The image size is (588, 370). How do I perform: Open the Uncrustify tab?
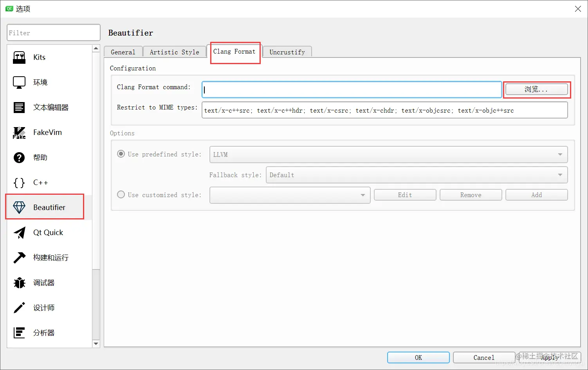pyautogui.click(x=287, y=52)
